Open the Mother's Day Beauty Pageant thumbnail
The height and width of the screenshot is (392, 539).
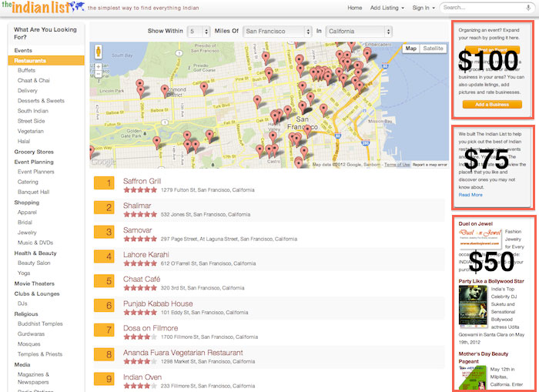(473, 377)
